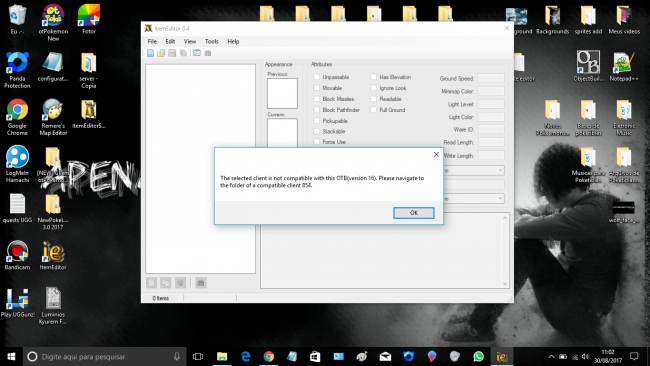This screenshot has width=650, height=366.
Task: Click the window-layout icon in the top toolbar
Action: (197, 53)
